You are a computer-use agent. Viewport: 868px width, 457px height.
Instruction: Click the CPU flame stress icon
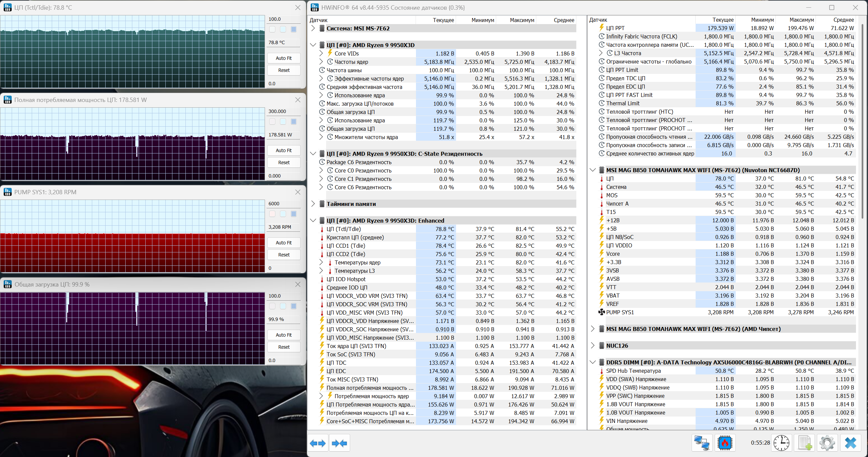[724, 443]
